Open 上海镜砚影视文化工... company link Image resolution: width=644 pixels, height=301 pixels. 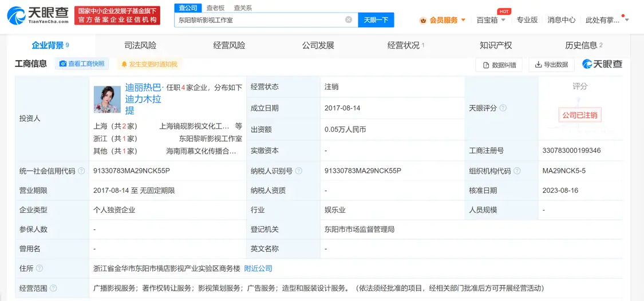(x=194, y=126)
